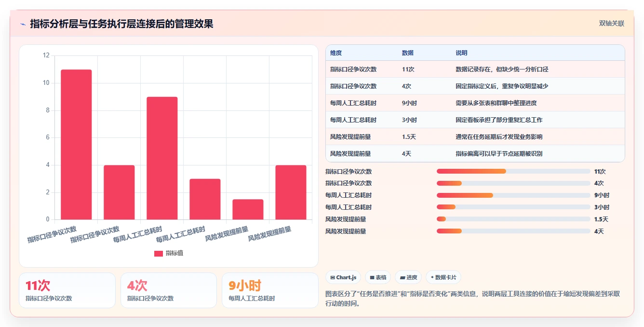Click the title 指标分析层与任务执行层连接后的管理效果

pyautogui.click(x=121, y=24)
